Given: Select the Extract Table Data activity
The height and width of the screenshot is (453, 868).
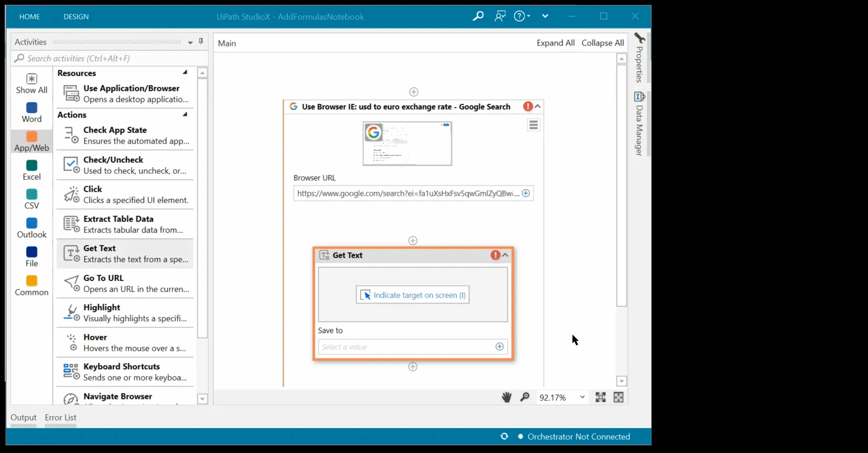Looking at the screenshot, I should [x=125, y=224].
